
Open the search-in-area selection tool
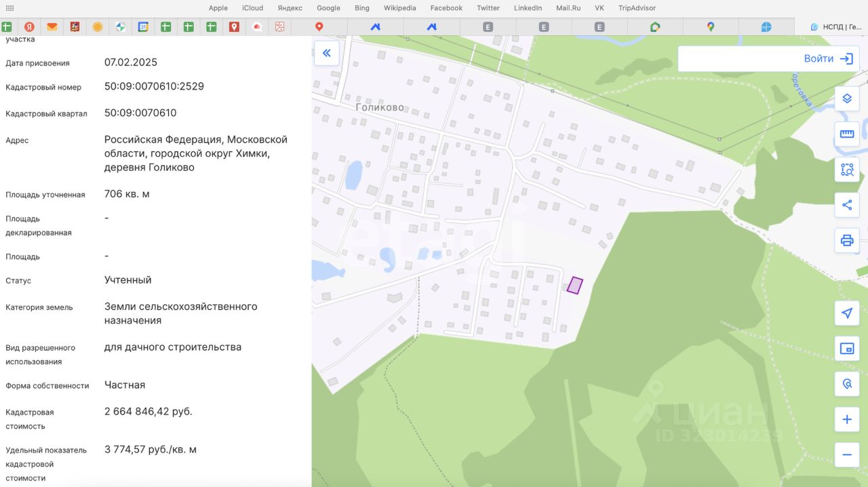tap(846, 170)
